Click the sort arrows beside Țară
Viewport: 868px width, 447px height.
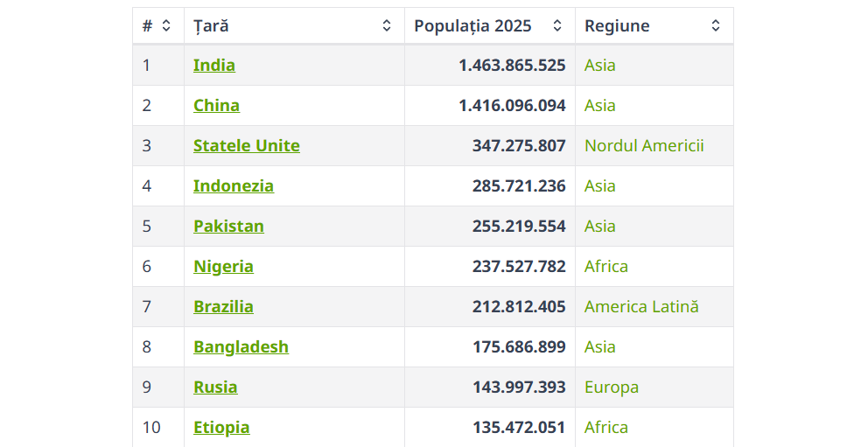click(x=387, y=26)
